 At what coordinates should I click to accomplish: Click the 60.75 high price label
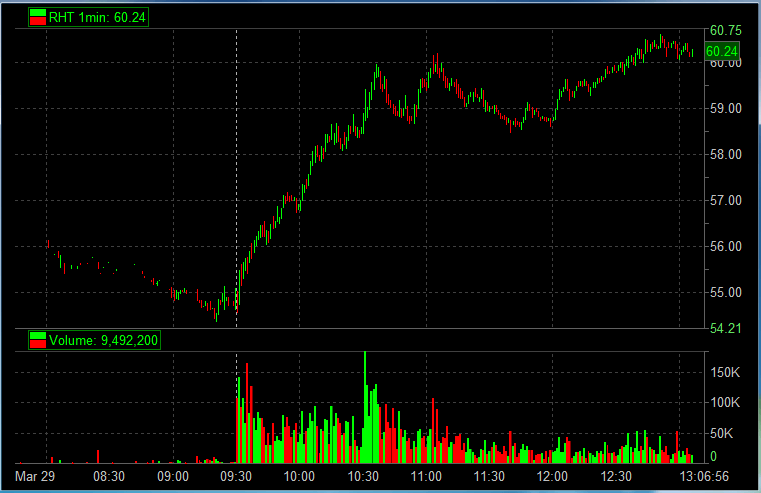pyautogui.click(x=726, y=31)
